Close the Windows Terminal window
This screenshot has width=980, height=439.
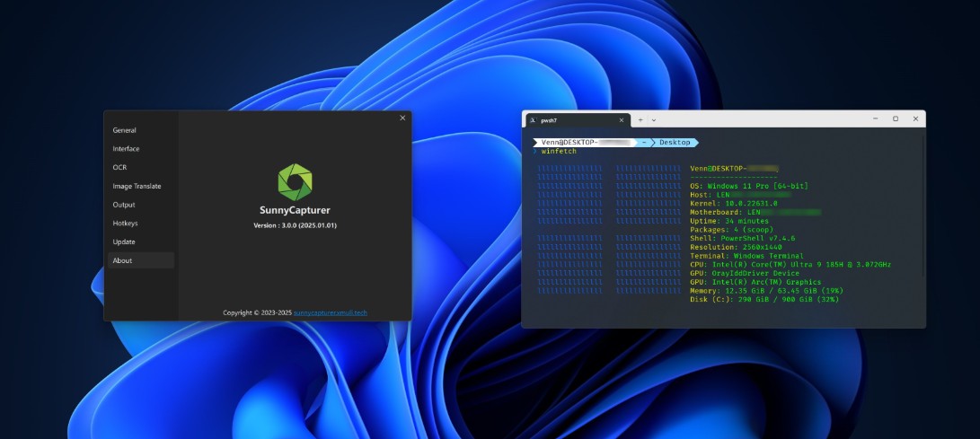click(x=915, y=119)
